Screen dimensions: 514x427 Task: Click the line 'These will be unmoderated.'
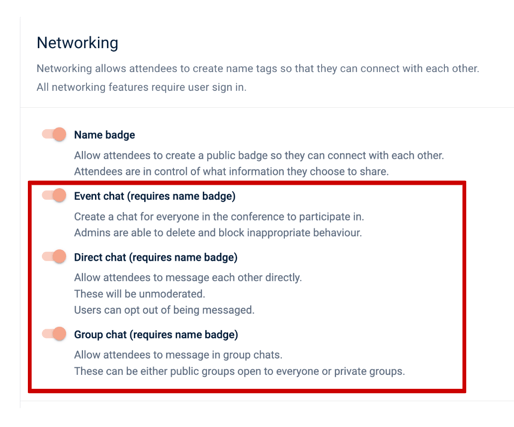click(139, 294)
